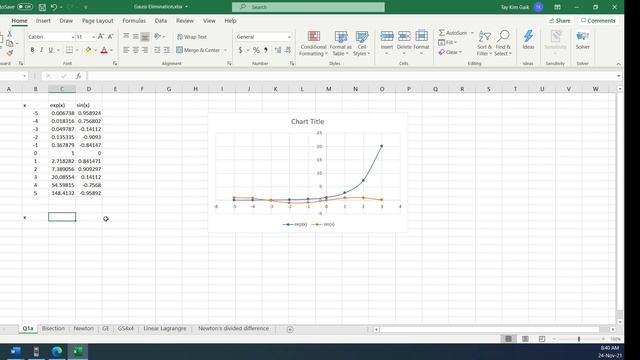Image resolution: width=640 pixels, height=360 pixels.
Task: Open the font size dropdown
Action: [93, 37]
